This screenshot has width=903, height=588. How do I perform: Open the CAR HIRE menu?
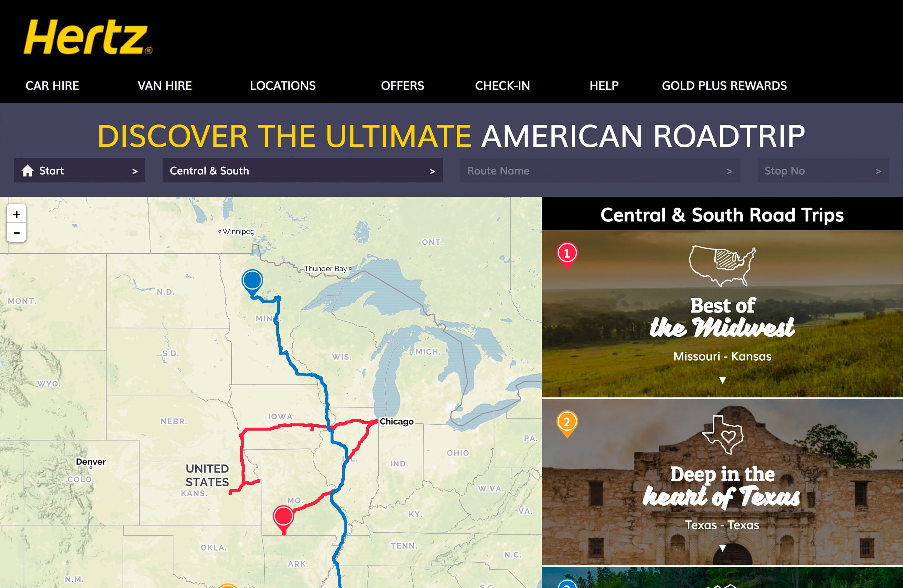52,86
